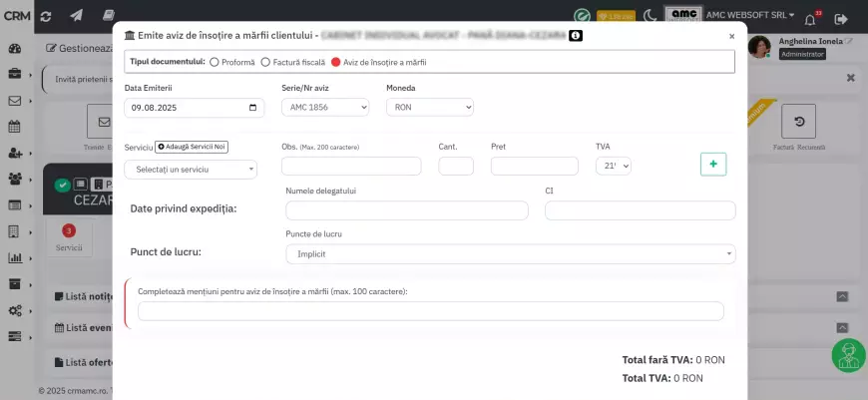
Task: Click the Adaugă Servicii Noi button
Action: (x=192, y=147)
